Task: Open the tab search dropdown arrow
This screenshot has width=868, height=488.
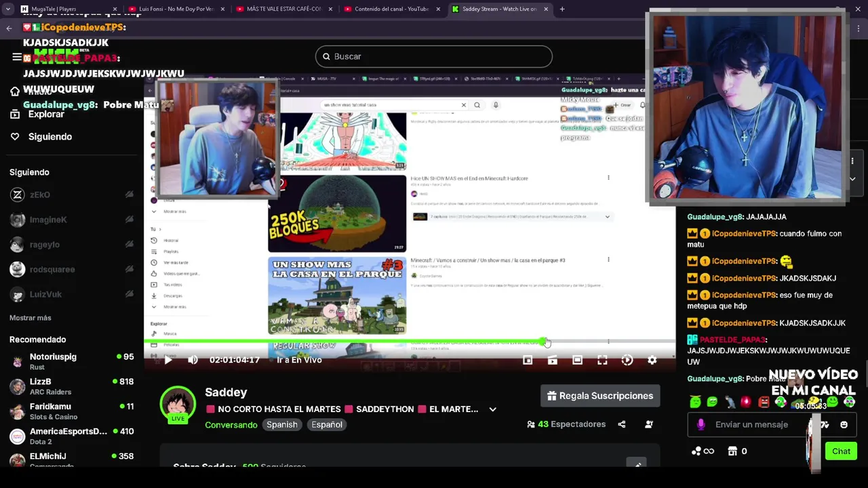Action: 7,9
